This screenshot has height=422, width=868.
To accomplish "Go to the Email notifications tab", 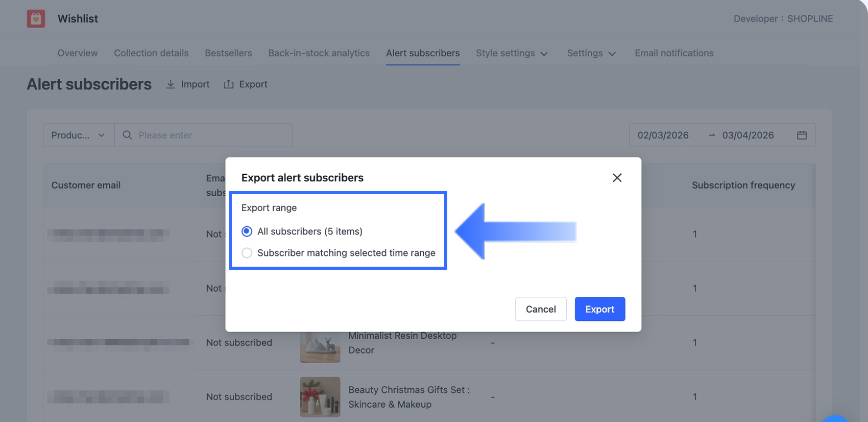I will tap(674, 53).
